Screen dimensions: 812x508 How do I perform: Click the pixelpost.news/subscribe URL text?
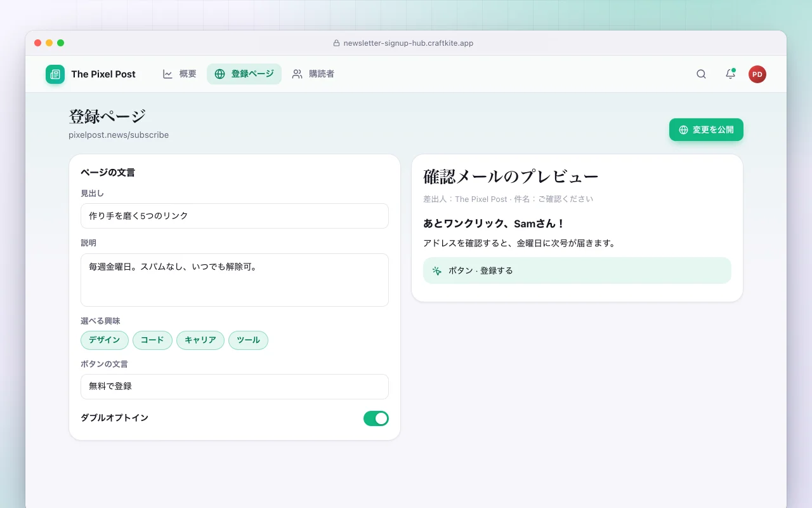(119, 135)
